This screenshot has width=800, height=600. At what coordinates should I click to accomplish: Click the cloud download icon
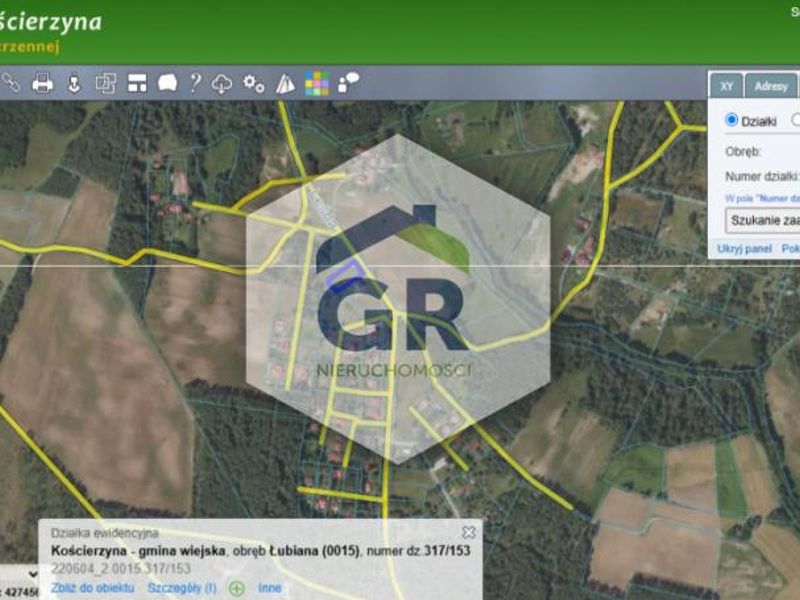(221, 84)
